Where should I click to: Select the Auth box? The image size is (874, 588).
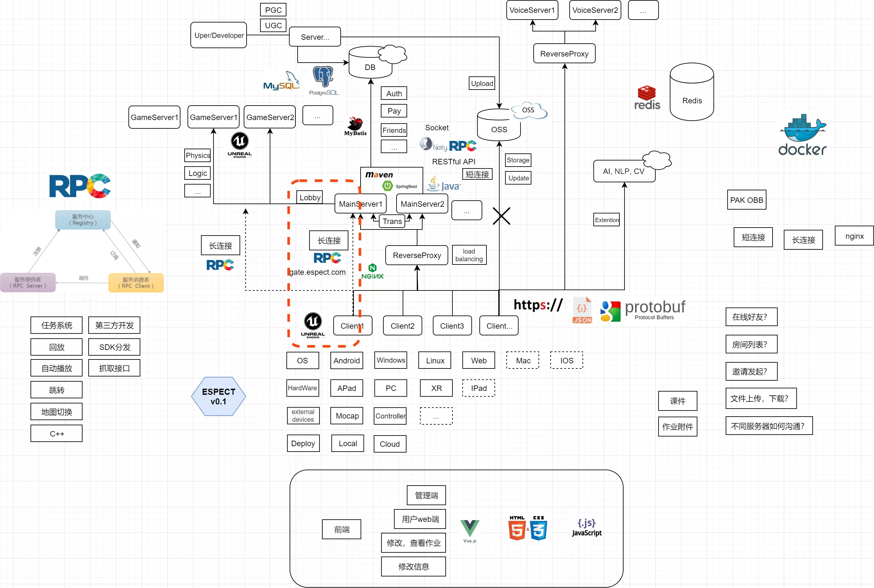(x=394, y=93)
